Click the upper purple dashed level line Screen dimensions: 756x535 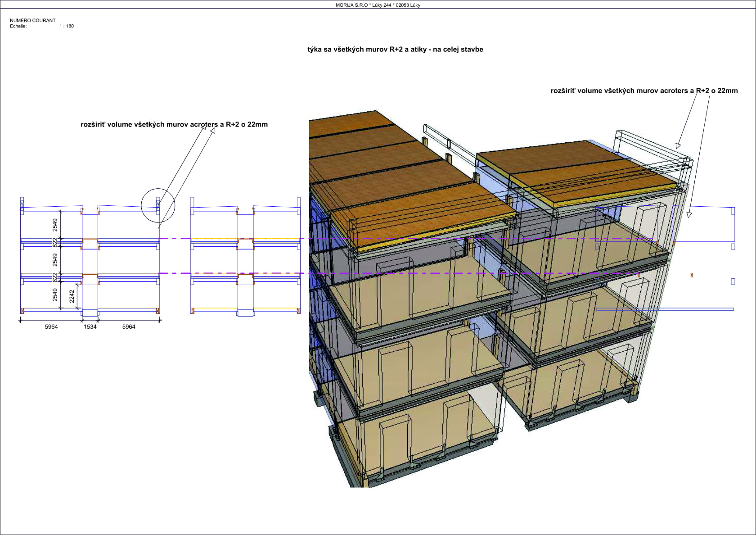coord(405,238)
